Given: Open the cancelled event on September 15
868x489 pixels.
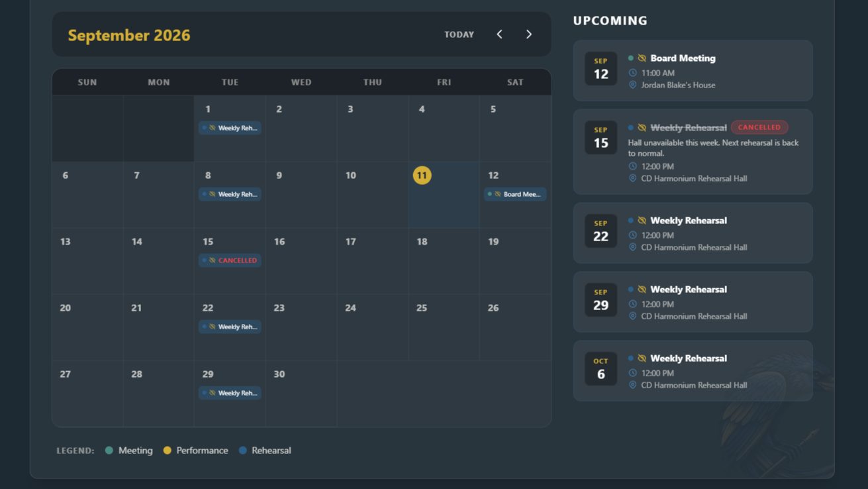Looking at the screenshot, I should pos(230,260).
